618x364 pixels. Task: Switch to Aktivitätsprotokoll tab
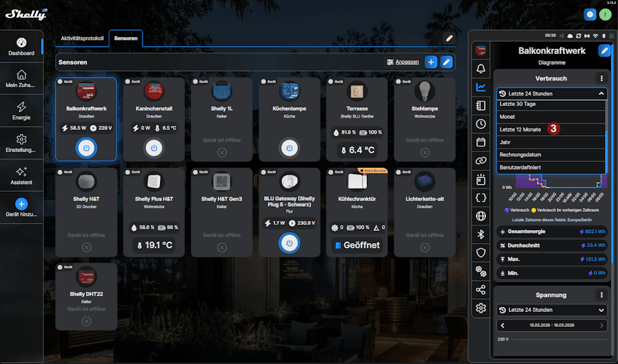pyautogui.click(x=82, y=38)
